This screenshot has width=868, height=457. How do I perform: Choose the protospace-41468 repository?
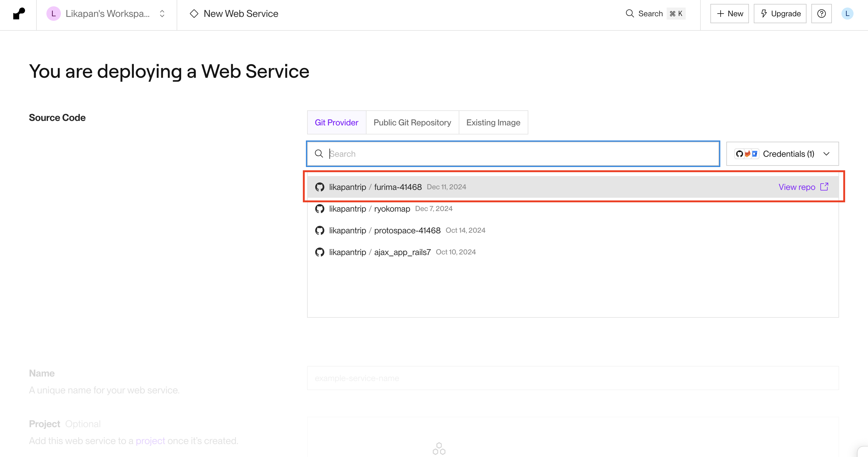[x=407, y=231]
